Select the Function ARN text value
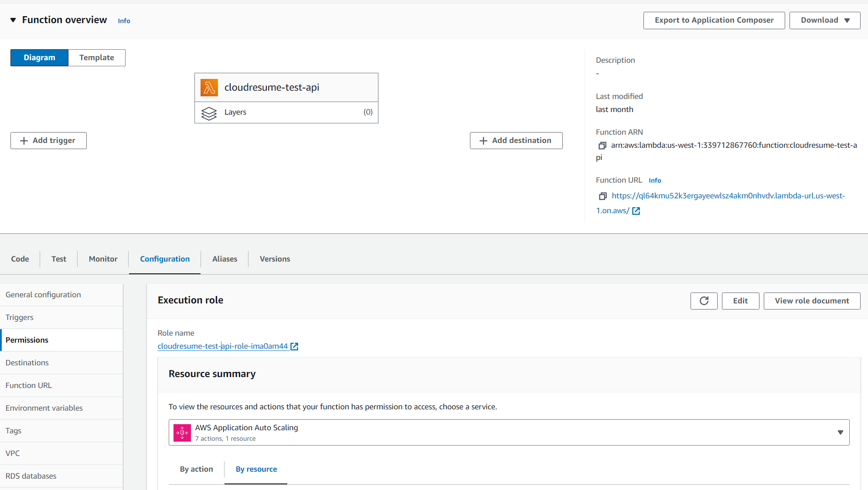This screenshot has width=868, height=490. [726, 151]
